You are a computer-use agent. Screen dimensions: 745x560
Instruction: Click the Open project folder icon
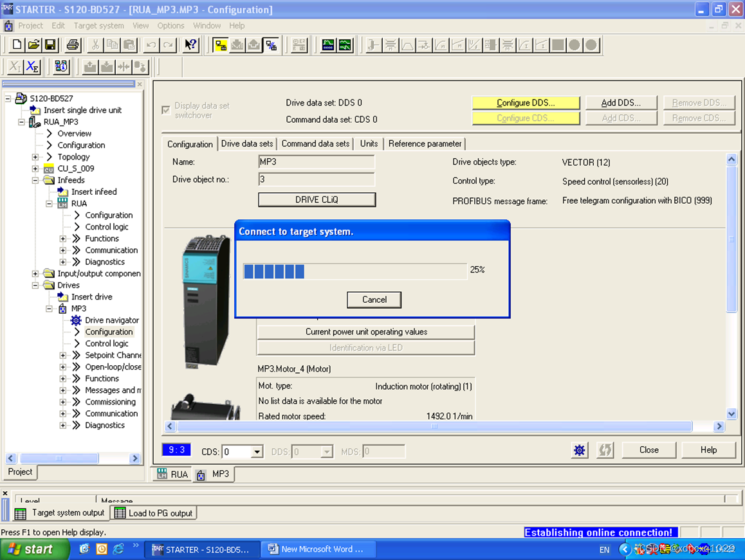pyautogui.click(x=33, y=45)
